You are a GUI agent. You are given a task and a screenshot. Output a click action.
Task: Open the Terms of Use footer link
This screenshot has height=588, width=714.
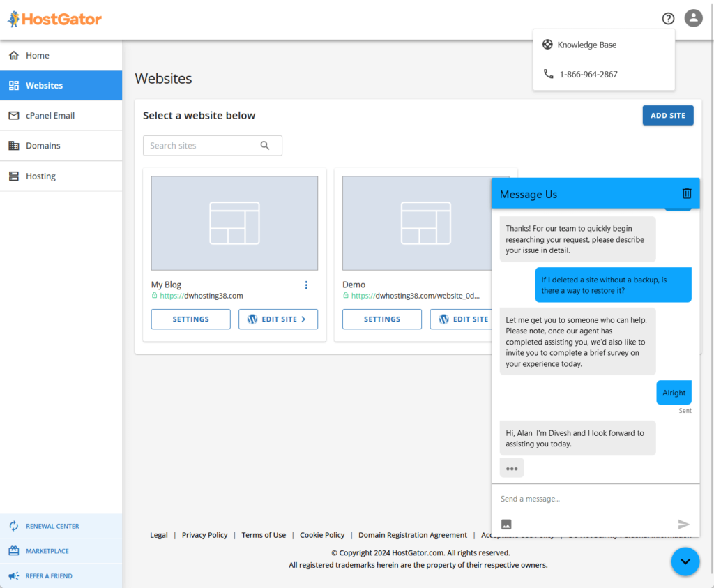[x=264, y=535]
